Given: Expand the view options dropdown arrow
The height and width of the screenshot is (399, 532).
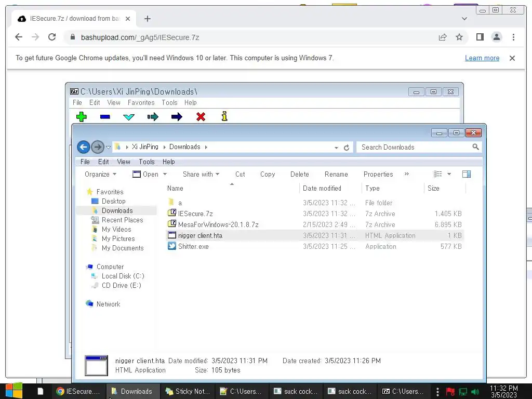Looking at the screenshot, I should click(x=449, y=174).
